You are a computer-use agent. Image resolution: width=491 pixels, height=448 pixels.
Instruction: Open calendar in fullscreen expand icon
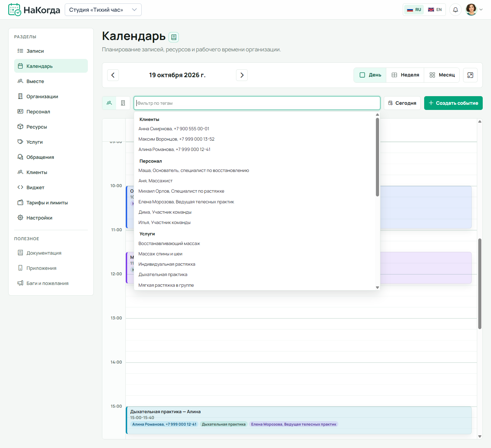point(470,75)
